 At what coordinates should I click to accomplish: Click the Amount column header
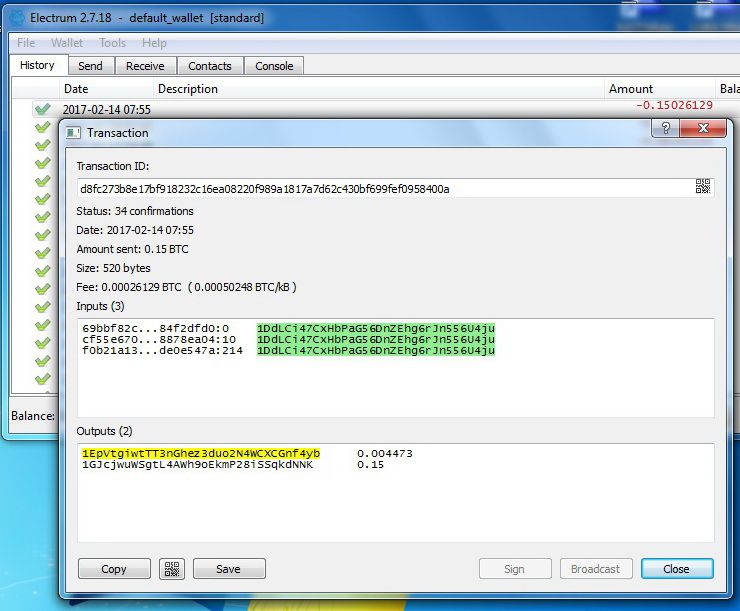click(x=660, y=89)
